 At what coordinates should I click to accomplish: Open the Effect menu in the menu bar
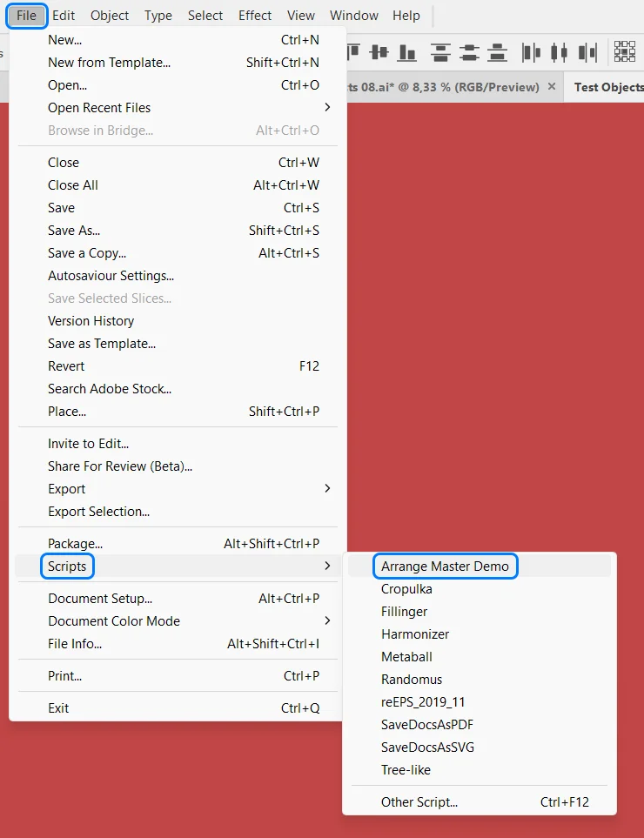255,16
